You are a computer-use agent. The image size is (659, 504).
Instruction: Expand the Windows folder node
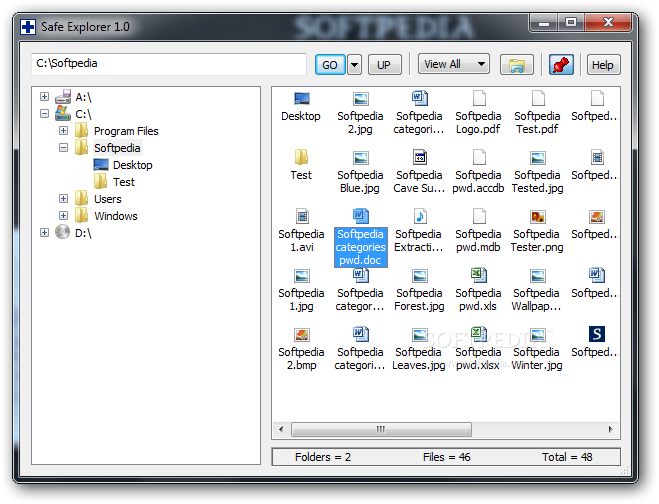coord(63,216)
